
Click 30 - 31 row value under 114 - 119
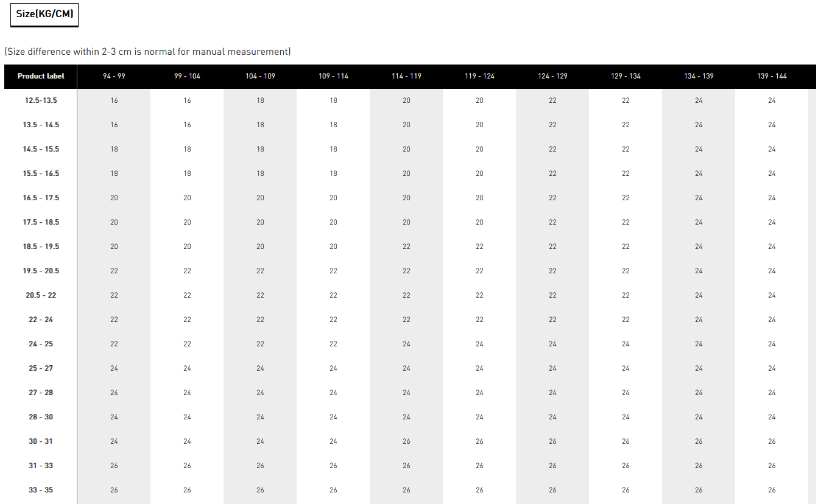tap(406, 441)
